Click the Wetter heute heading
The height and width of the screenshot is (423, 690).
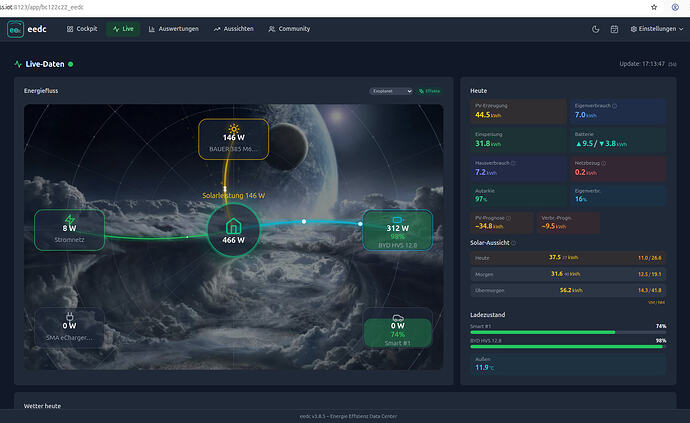point(42,406)
